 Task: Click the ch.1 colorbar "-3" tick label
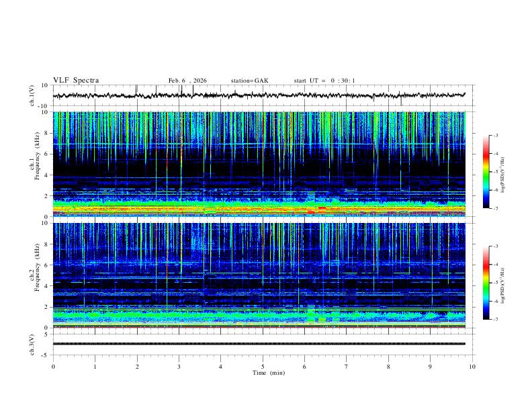(495, 135)
